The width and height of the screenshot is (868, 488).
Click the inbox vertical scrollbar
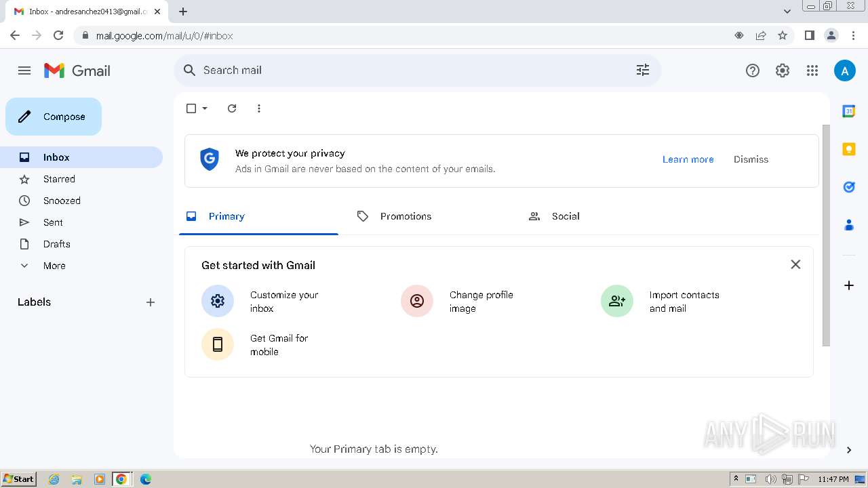[x=826, y=235]
